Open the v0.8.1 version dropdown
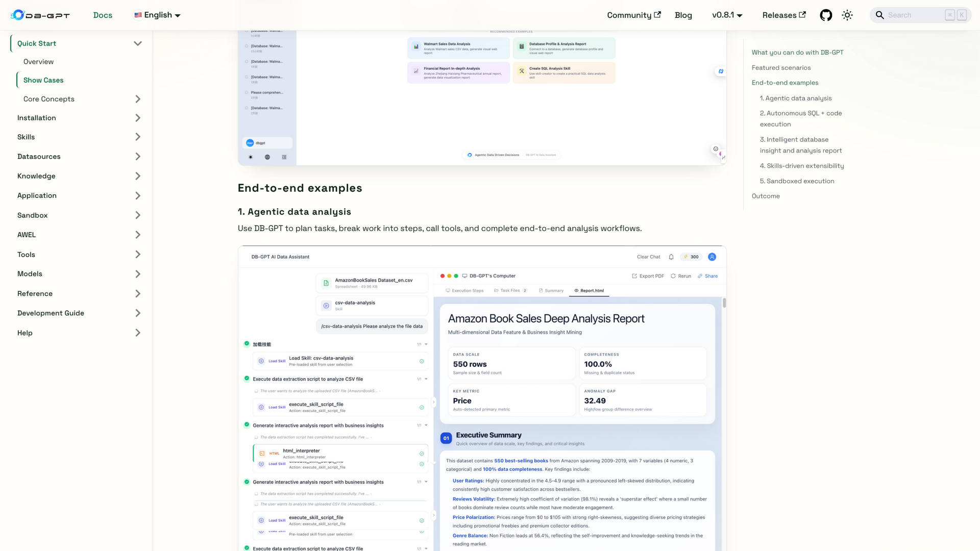The image size is (980, 551). pyautogui.click(x=727, y=15)
